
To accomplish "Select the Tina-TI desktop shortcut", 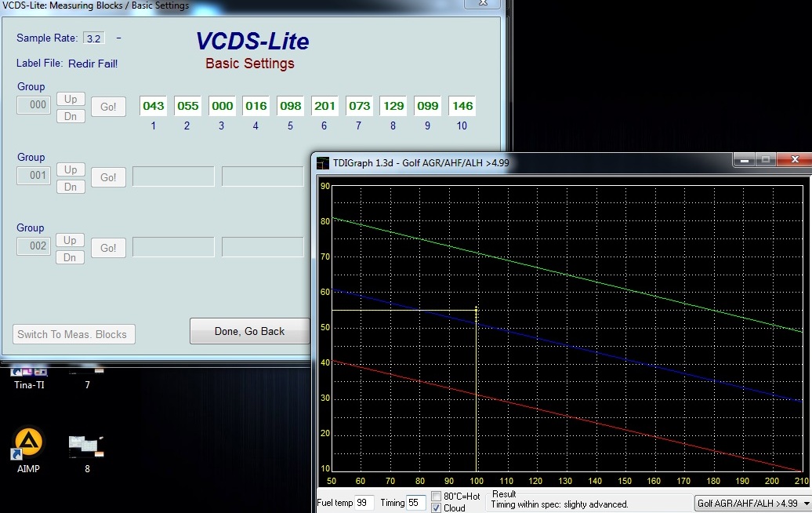I will (x=29, y=373).
